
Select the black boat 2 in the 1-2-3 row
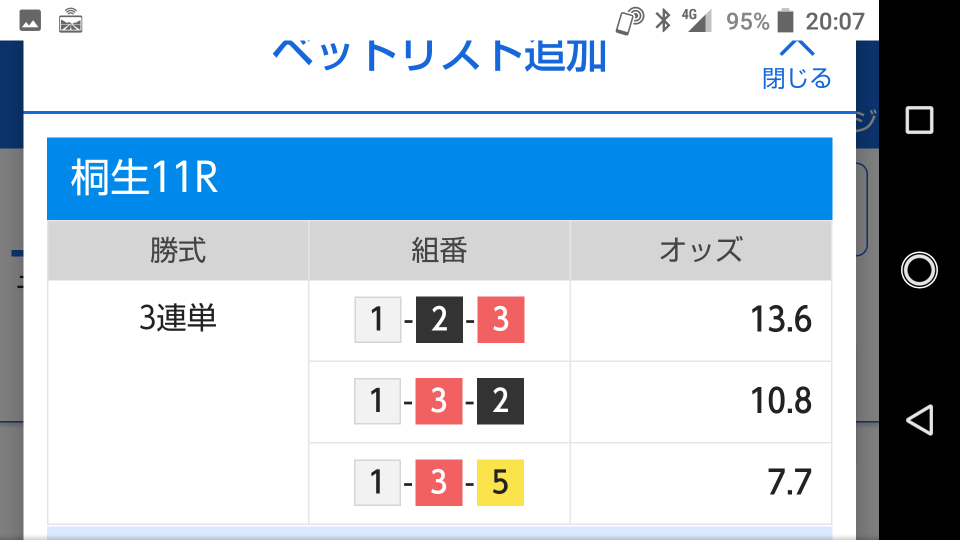(440, 320)
